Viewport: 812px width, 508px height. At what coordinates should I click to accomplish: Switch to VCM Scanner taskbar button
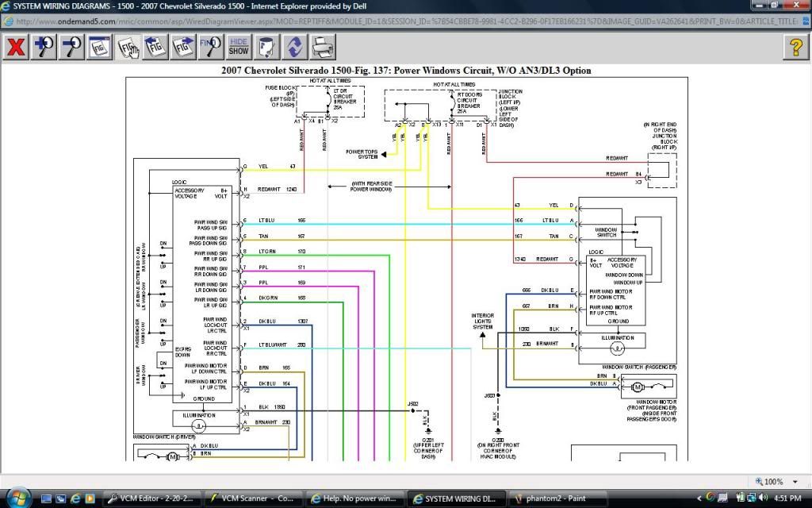[253, 498]
